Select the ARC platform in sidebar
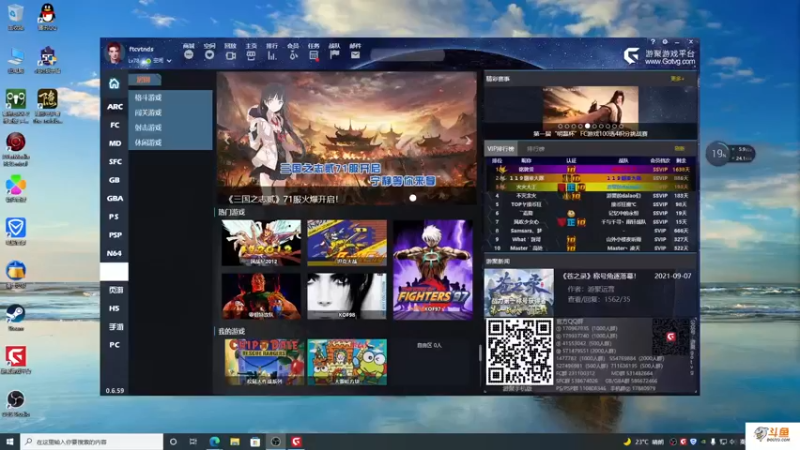 click(114, 107)
